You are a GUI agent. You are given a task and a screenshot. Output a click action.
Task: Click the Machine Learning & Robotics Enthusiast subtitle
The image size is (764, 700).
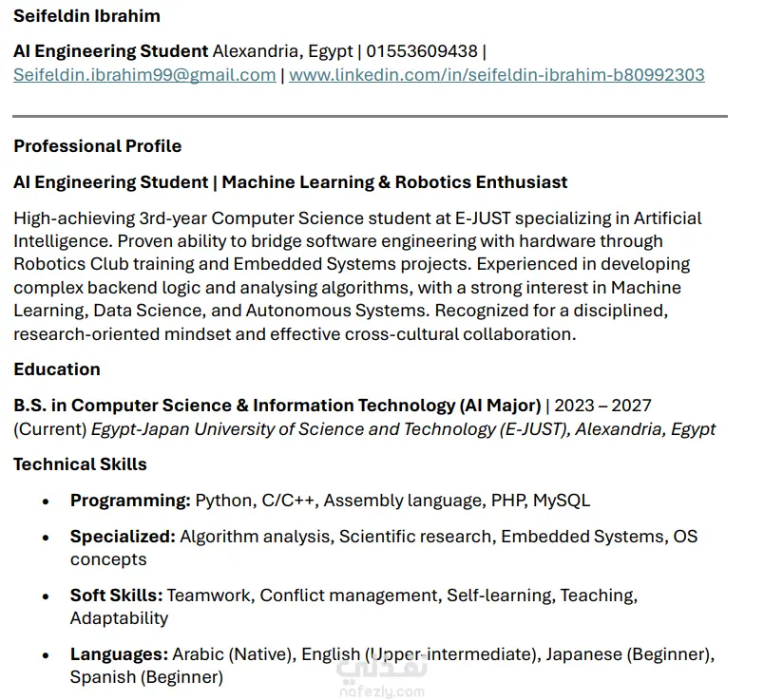tap(394, 182)
